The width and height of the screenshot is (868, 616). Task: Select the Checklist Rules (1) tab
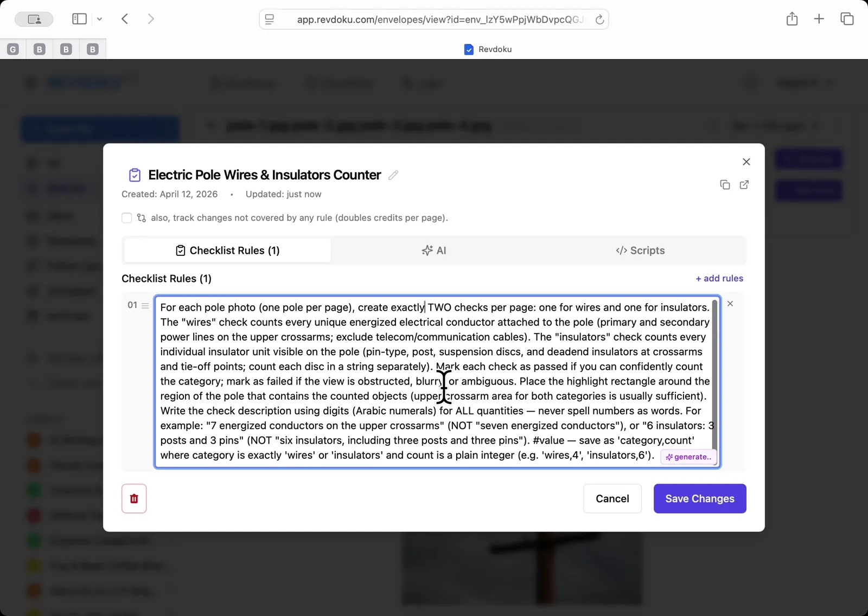(x=227, y=251)
